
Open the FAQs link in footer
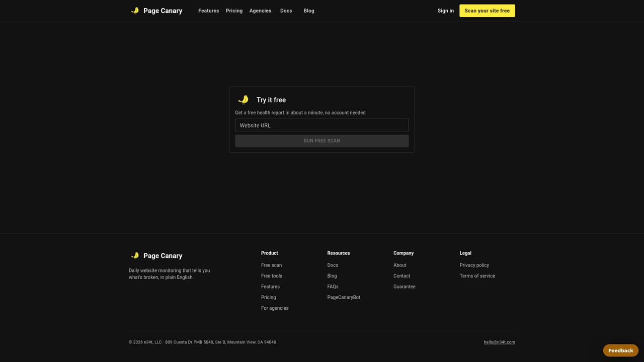point(333,287)
